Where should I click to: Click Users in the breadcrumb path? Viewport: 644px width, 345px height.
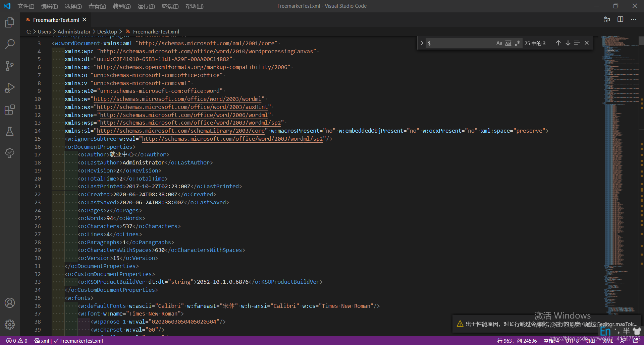click(44, 31)
